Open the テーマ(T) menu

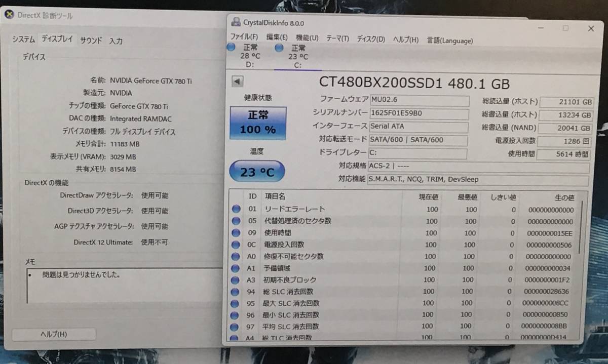337,38
